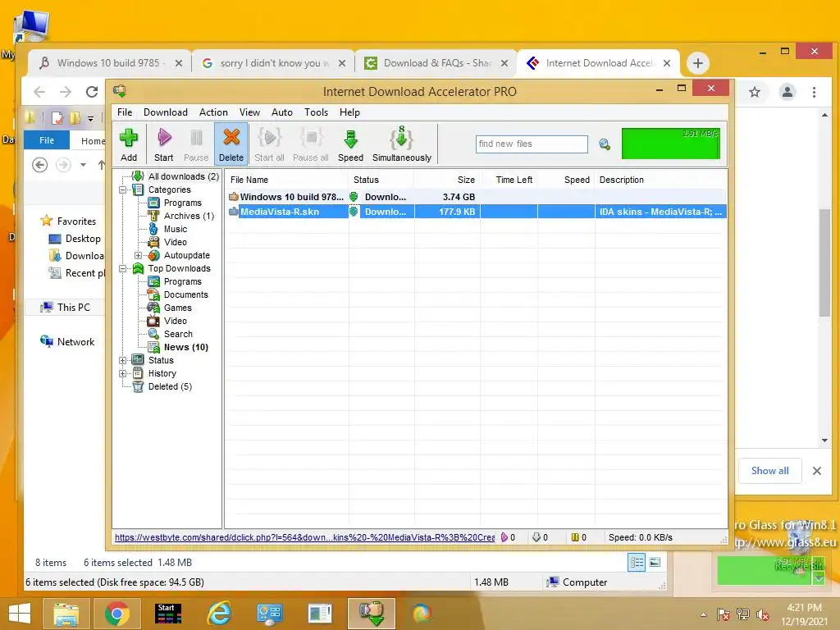Click the Delete toolbar icon

tap(231, 144)
